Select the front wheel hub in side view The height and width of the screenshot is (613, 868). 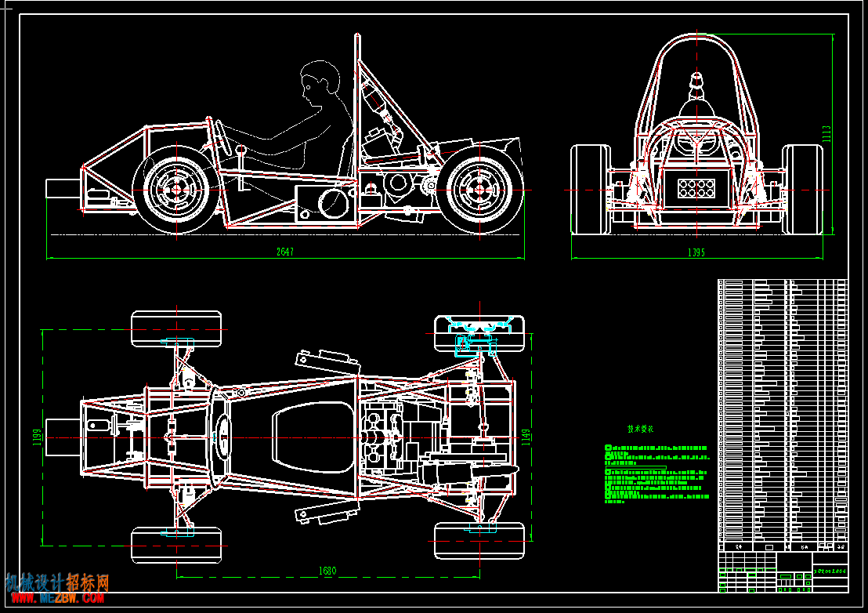tap(176, 189)
